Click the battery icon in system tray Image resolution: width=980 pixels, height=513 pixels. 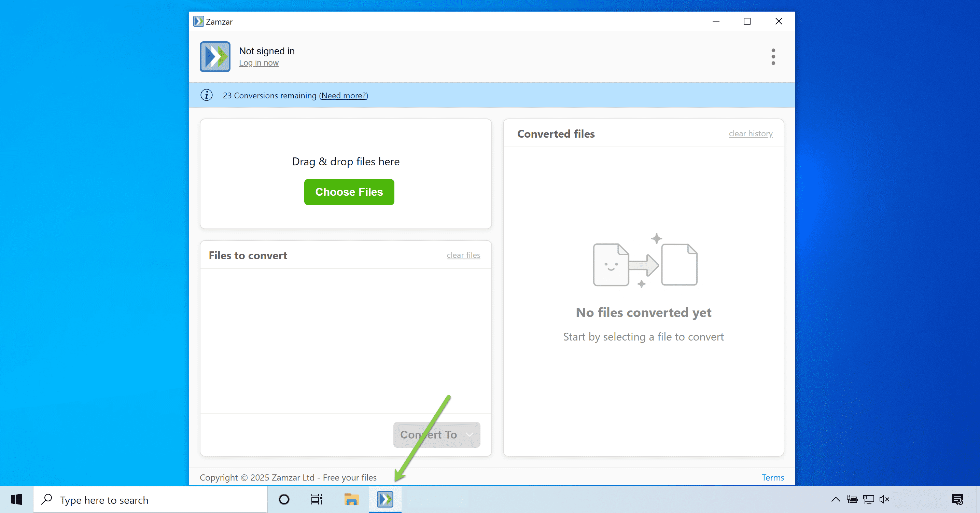coord(852,499)
